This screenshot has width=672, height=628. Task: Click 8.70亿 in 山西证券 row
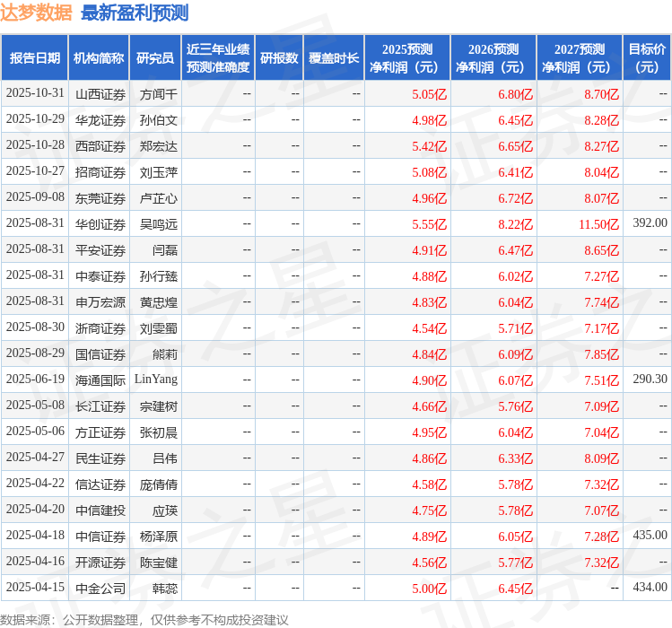point(601,94)
